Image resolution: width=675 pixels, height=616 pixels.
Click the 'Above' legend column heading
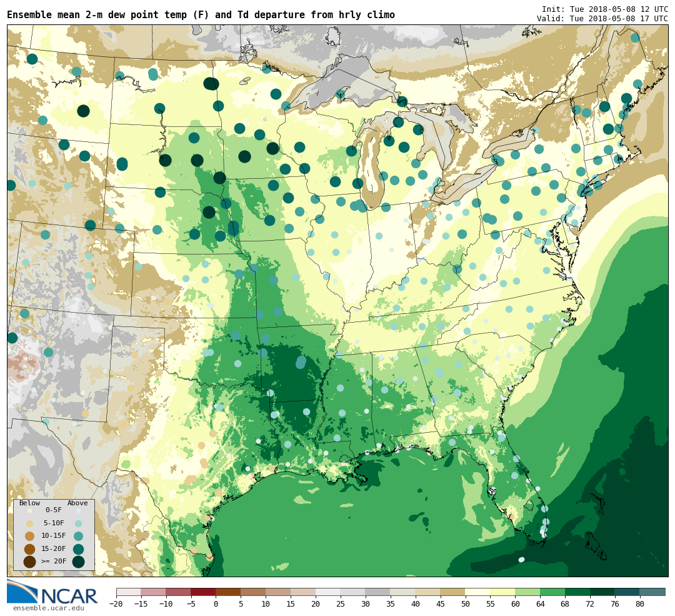pos(77,503)
